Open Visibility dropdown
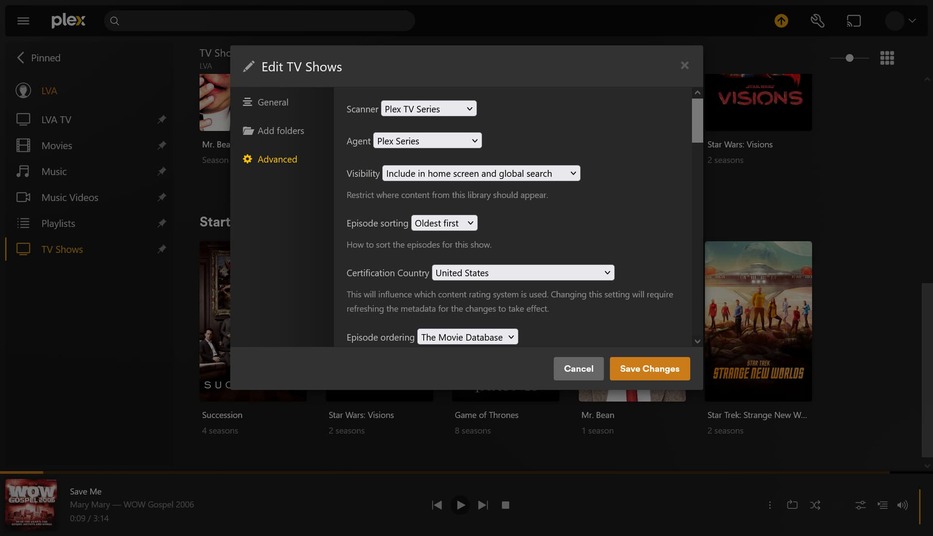 pyautogui.click(x=481, y=173)
